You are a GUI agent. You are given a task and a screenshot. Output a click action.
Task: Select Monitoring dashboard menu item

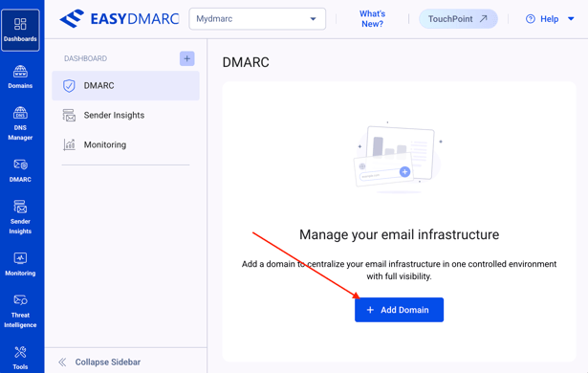(125, 144)
